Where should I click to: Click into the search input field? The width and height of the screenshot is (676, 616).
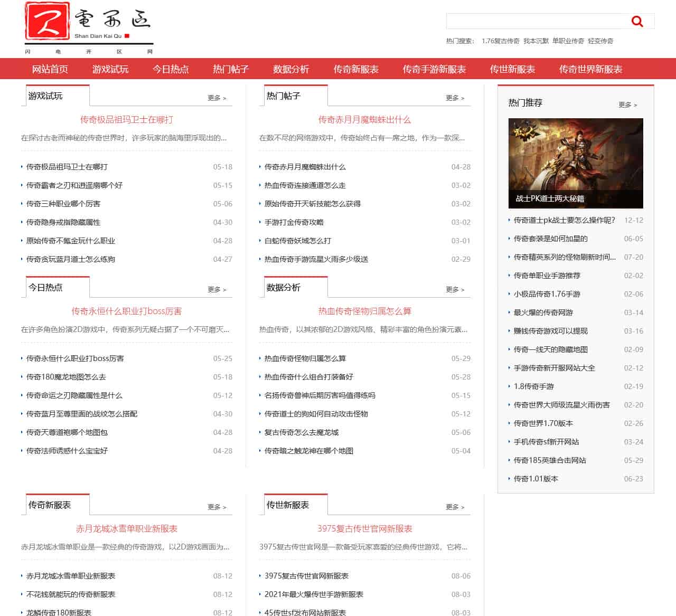coord(536,21)
